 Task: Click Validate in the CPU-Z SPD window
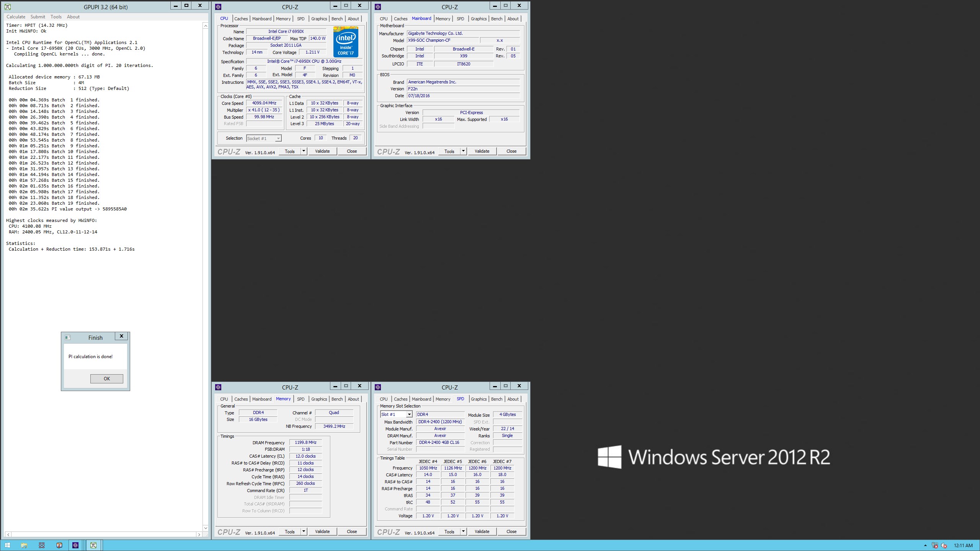(x=482, y=531)
